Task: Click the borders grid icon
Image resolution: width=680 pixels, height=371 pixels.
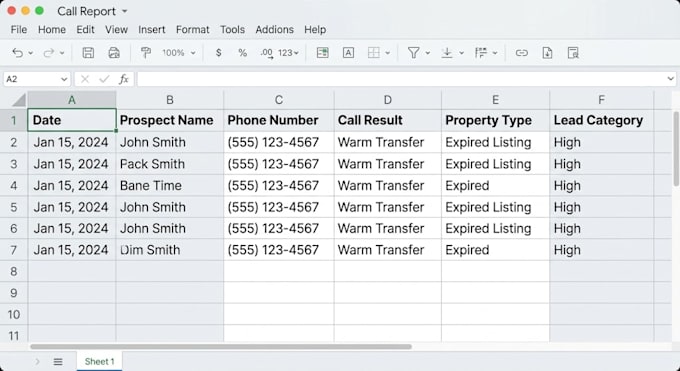Action: pos(373,53)
